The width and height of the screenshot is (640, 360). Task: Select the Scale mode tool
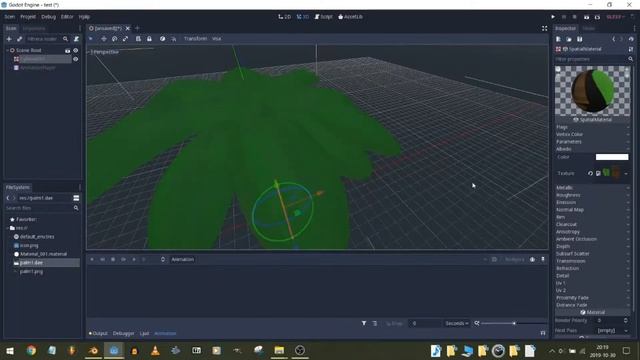(x=125, y=39)
